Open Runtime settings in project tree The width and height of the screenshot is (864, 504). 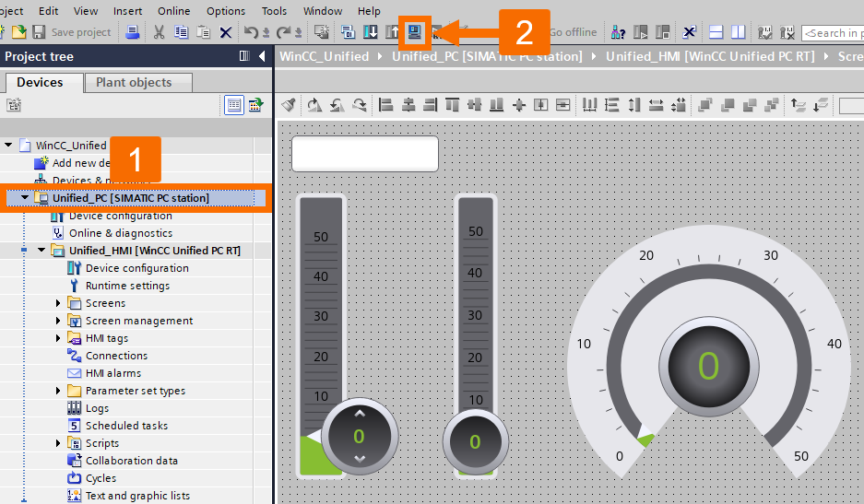pyautogui.click(x=127, y=286)
